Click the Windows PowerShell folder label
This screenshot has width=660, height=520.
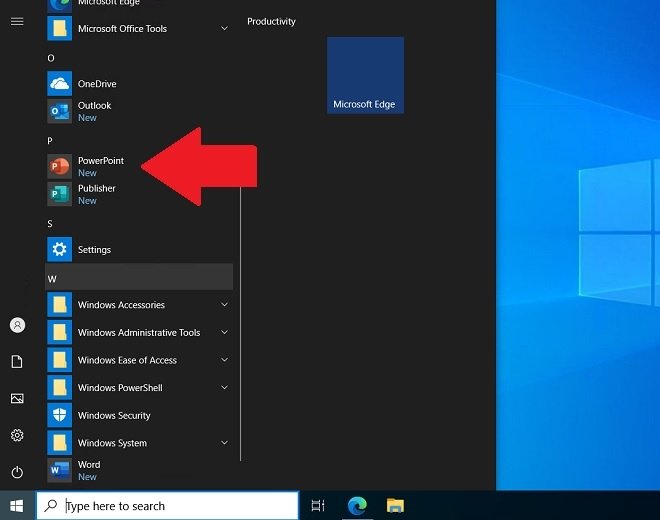point(120,388)
